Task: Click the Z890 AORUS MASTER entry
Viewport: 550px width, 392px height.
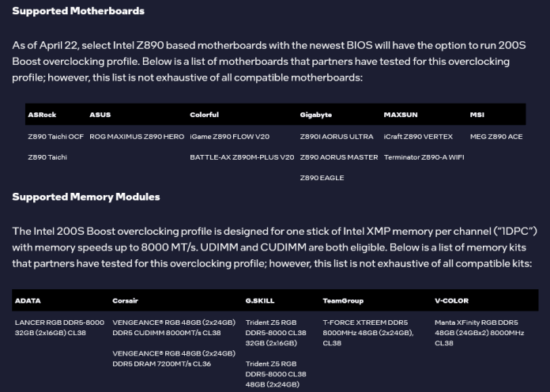Action: [x=339, y=157]
